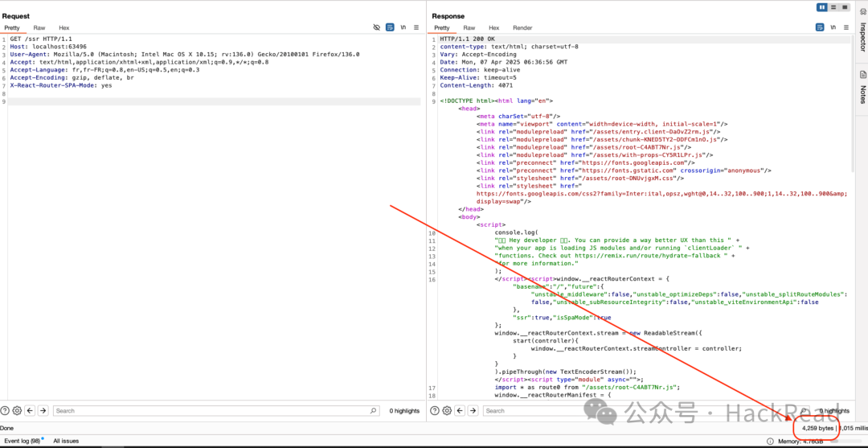
Task: Open All issues panel
Action: coord(66,441)
